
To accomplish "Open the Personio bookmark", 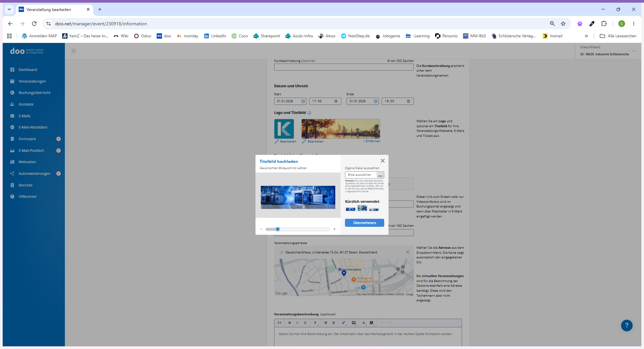I will tap(446, 36).
